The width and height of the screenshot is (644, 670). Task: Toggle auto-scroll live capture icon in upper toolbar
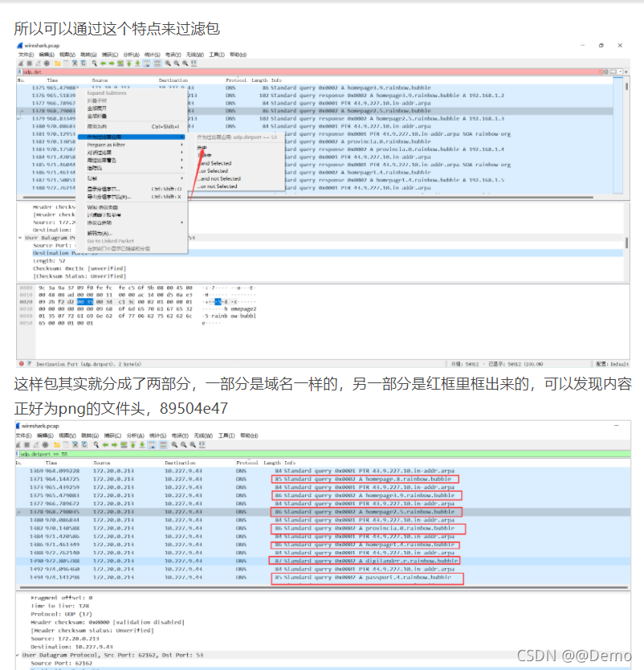146,63
